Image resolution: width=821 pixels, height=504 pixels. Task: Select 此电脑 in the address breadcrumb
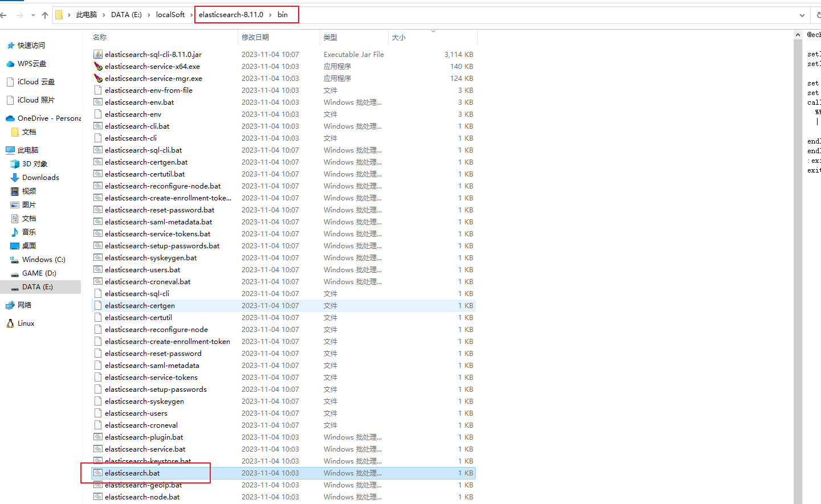click(87, 15)
